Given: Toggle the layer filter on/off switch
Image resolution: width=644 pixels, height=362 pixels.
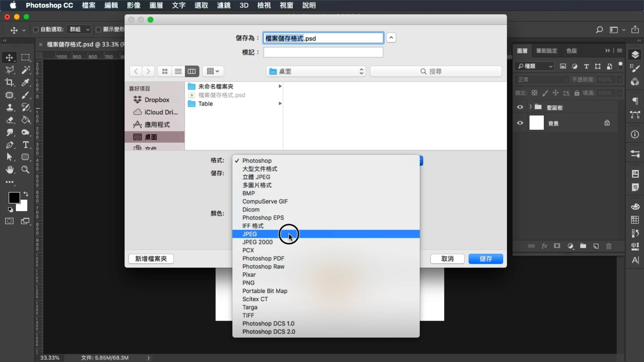Looking at the screenshot, I should click(621, 65).
